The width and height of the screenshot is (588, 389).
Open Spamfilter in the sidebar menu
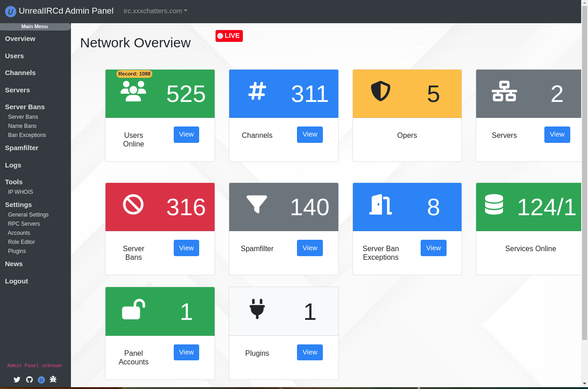tap(22, 148)
